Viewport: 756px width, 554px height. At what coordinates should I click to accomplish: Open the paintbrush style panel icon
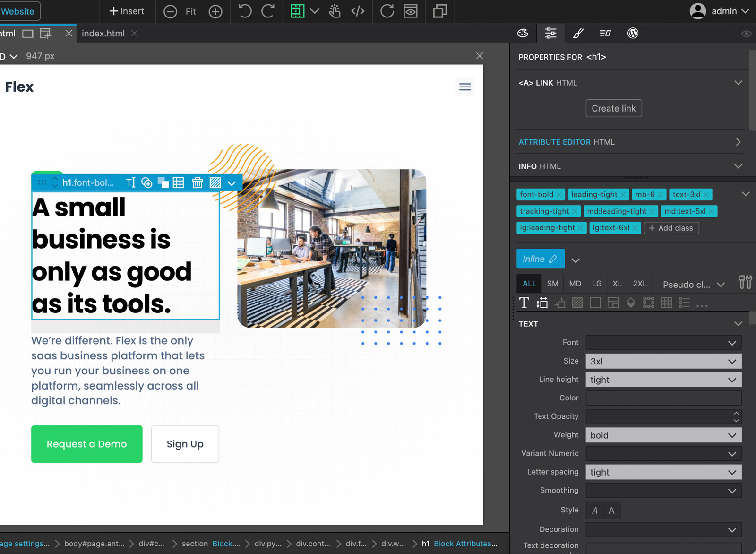click(x=578, y=33)
